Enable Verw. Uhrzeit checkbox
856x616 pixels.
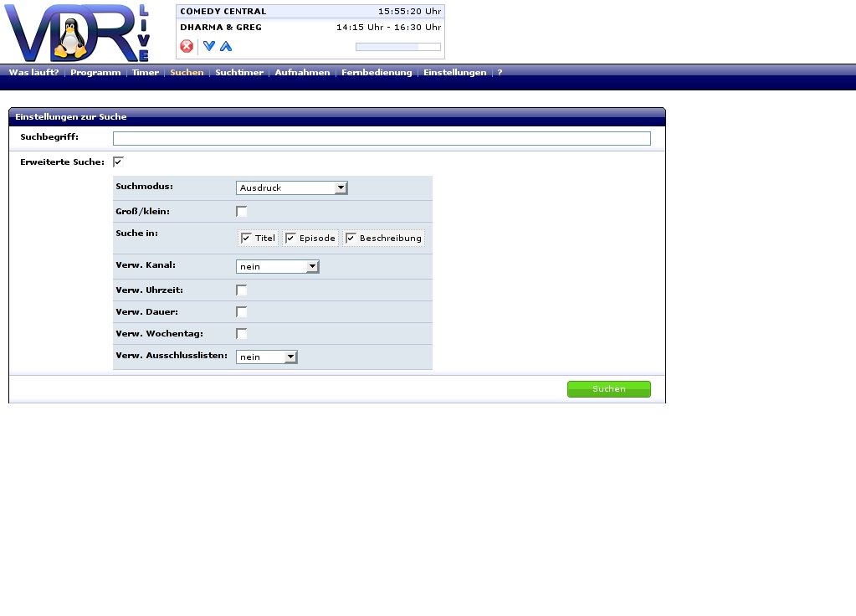coord(242,290)
